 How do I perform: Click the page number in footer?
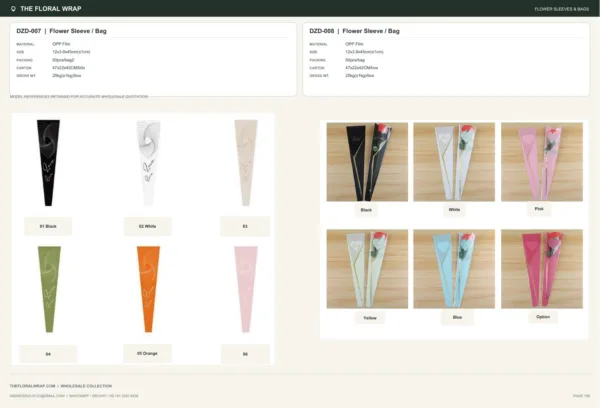point(581,396)
